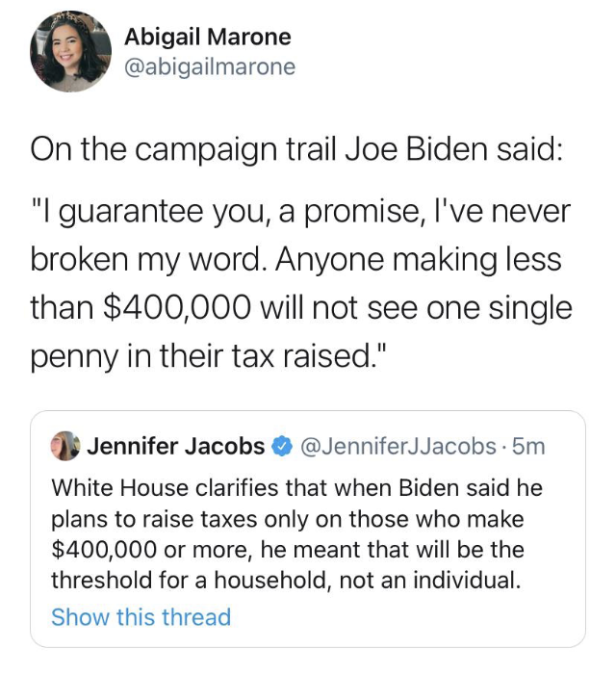
Task: Click the Abigail Marone display name
Action: (x=208, y=38)
